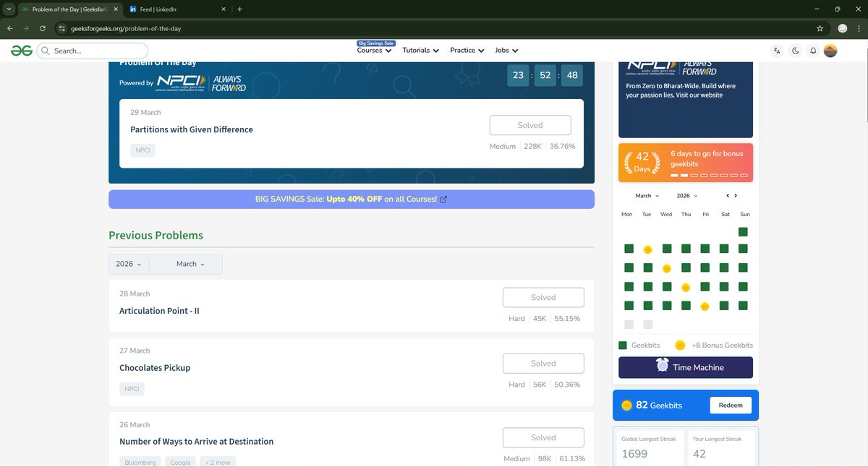Expand the Jobs dropdown menu

tap(507, 51)
